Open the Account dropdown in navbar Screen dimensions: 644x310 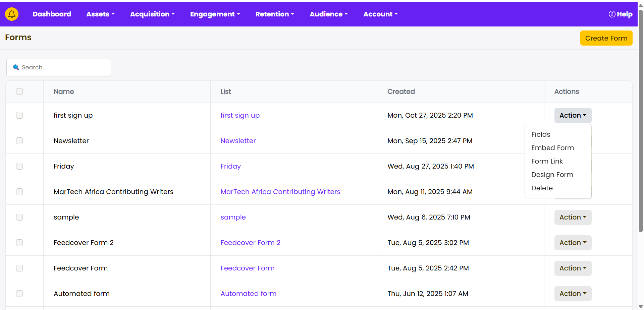pos(380,14)
